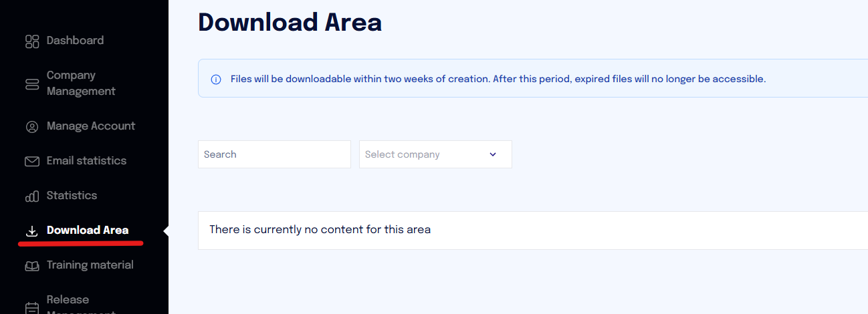Viewport: 868px width, 314px height.
Task: Focus the Search input field
Action: click(x=274, y=154)
